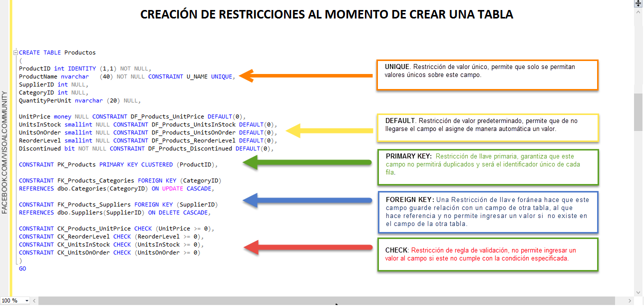Select the UNIQUE description text box
Screen dimensions: 644x306
coord(487,75)
